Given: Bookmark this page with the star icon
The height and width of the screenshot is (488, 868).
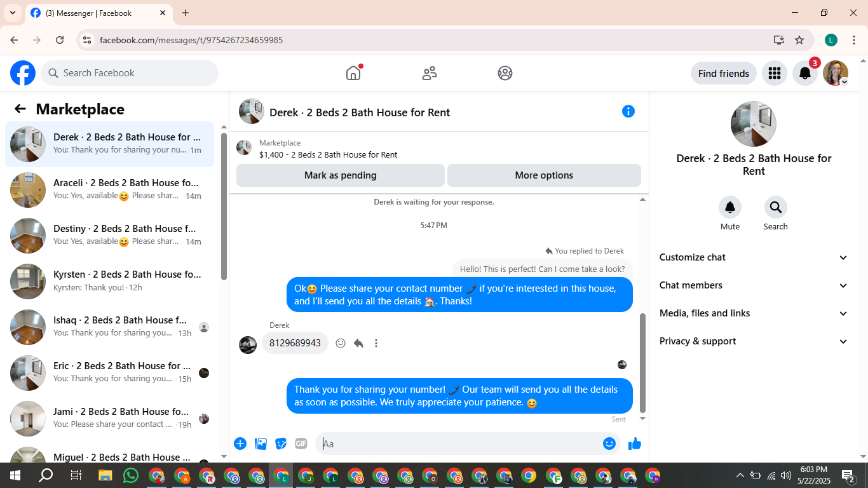Looking at the screenshot, I should click(799, 40).
